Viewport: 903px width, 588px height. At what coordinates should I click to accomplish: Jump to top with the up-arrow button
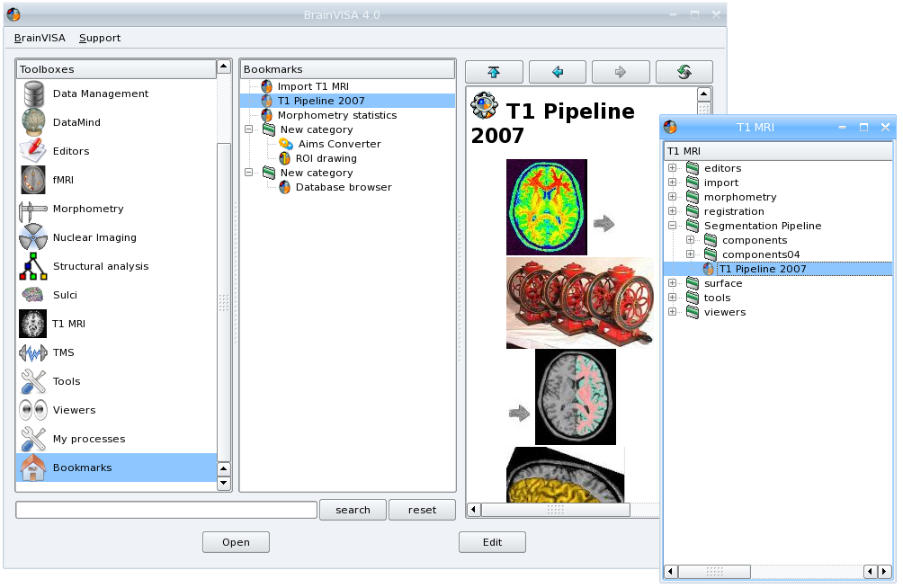click(x=494, y=72)
